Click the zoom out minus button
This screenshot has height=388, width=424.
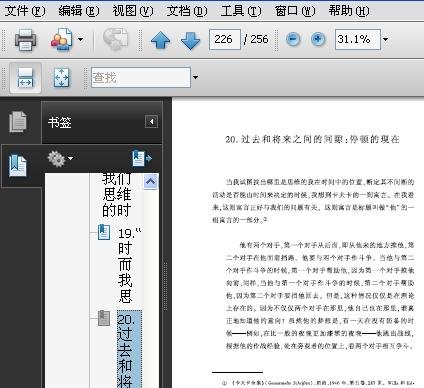[293, 39]
